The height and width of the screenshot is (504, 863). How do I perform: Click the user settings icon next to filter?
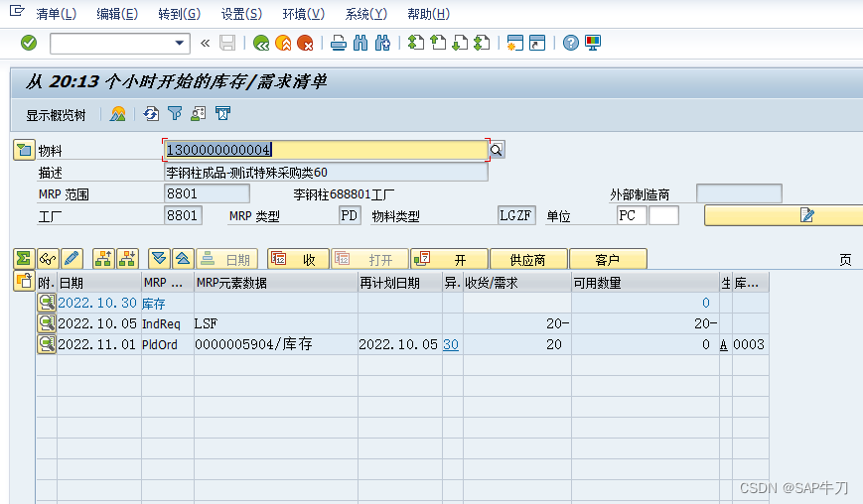pos(199,114)
